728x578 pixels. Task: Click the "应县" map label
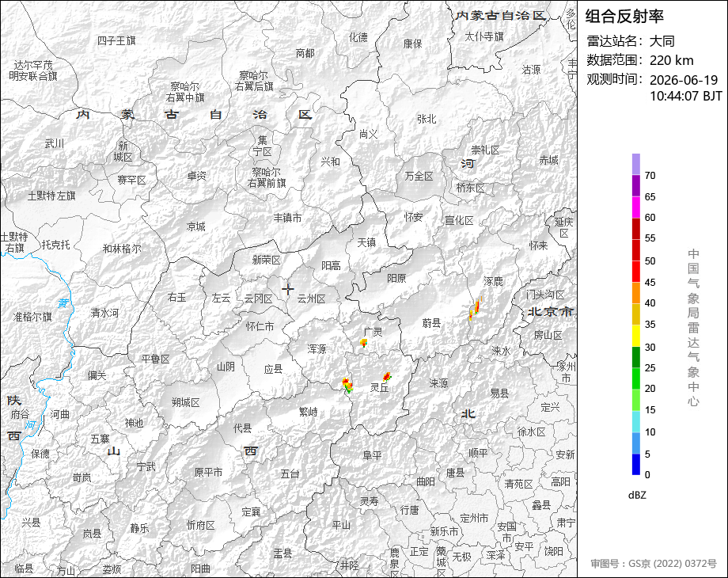(x=273, y=370)
